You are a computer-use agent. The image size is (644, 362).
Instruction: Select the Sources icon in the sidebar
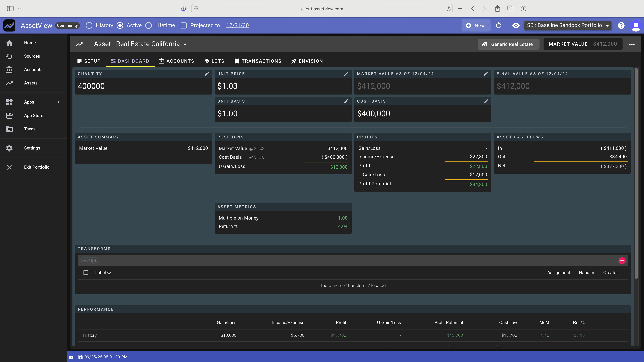click(x=9, y=56)
